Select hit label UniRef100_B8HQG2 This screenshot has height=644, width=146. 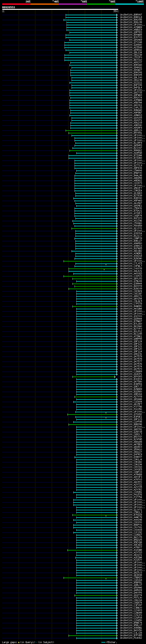pyautogui.click(x=131, y=151)
